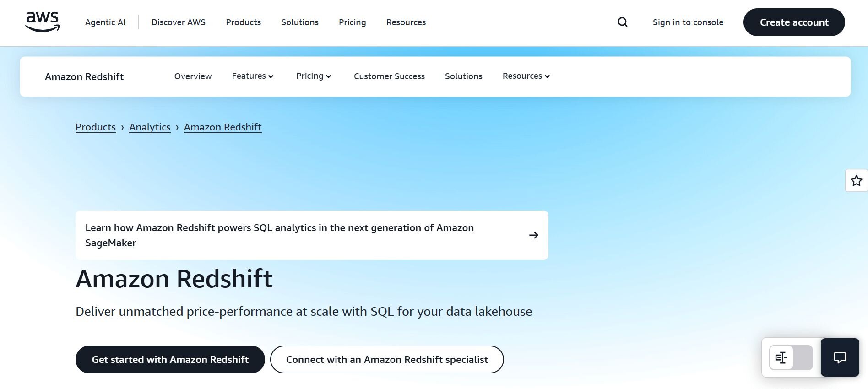Open the chat bubble icon
The image size is (868, 389).
tap(840, 357)
